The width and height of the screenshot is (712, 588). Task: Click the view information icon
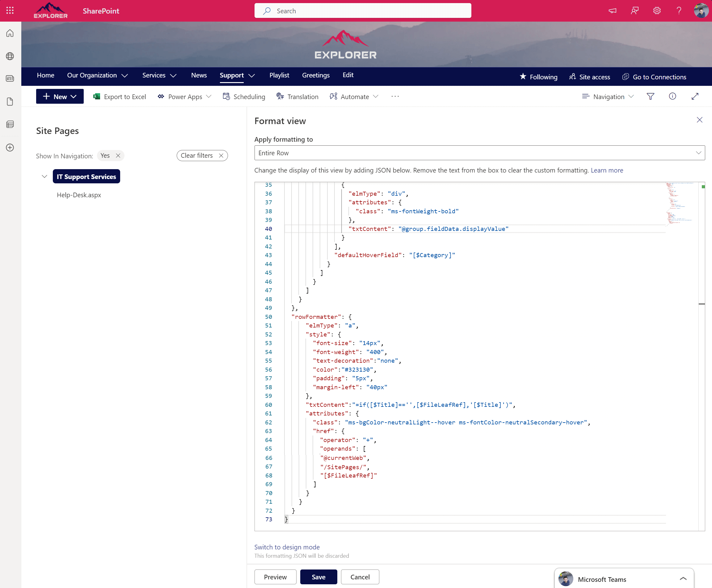[x=672, y=97]
